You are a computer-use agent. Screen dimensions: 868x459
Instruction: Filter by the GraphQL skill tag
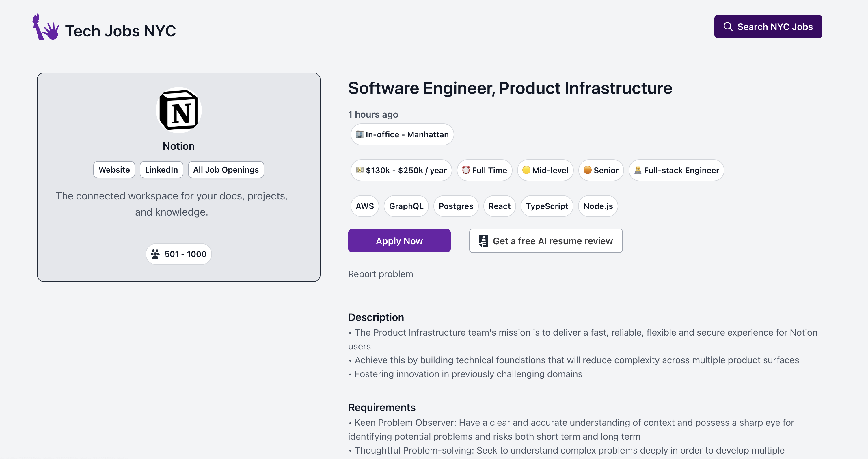coord(406,206)
